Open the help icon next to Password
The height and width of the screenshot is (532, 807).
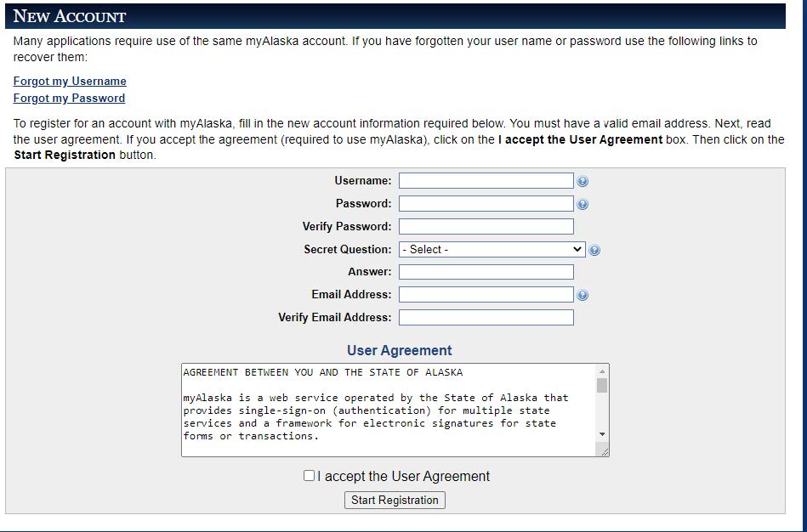pos(583,204)
